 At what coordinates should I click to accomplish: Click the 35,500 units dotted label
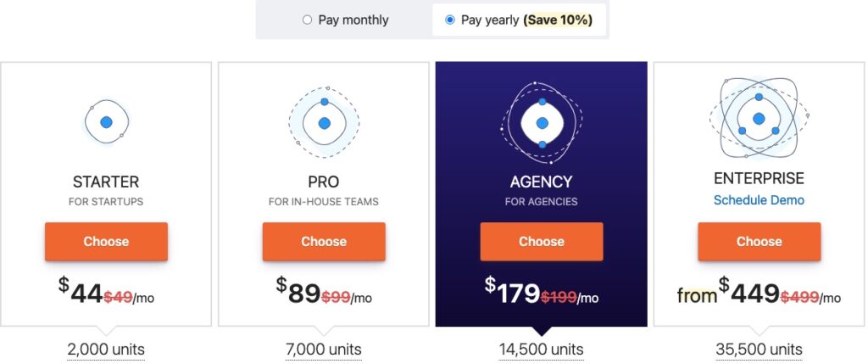coord(759,350)
